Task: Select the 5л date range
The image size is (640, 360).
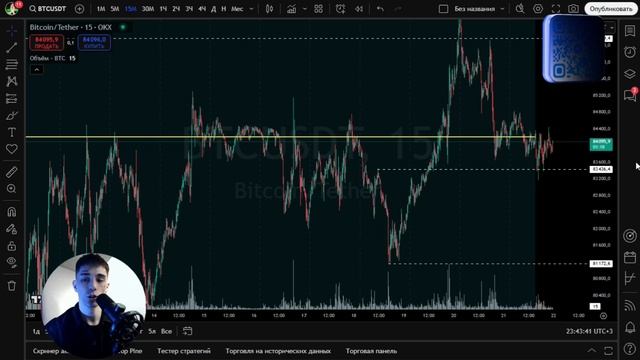Action: point(152,331)
